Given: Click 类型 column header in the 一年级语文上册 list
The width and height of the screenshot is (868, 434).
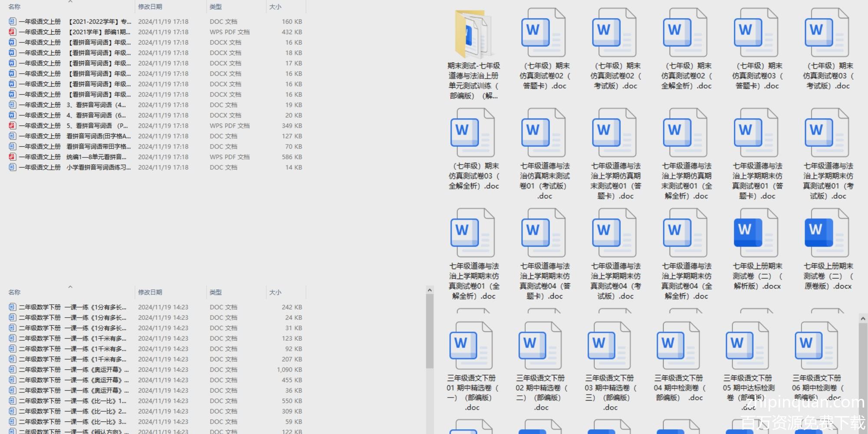Looking at the screenshot, I should (216, 7).
